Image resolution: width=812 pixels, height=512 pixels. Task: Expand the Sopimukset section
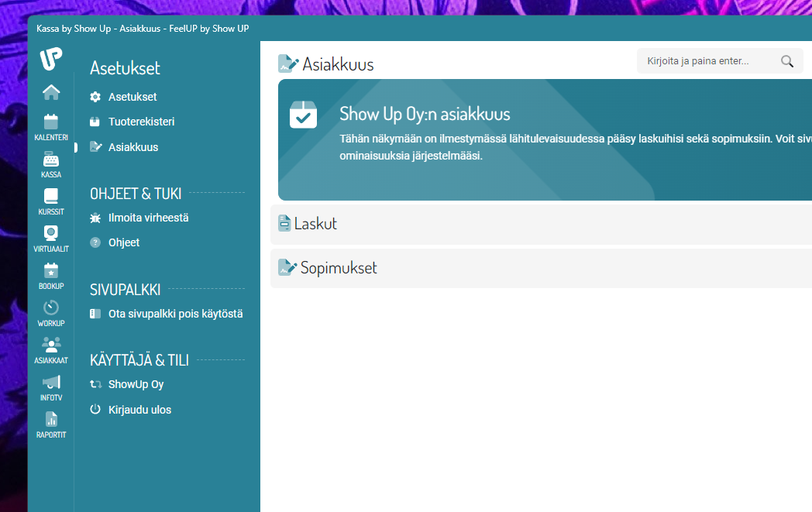(339, 268)
